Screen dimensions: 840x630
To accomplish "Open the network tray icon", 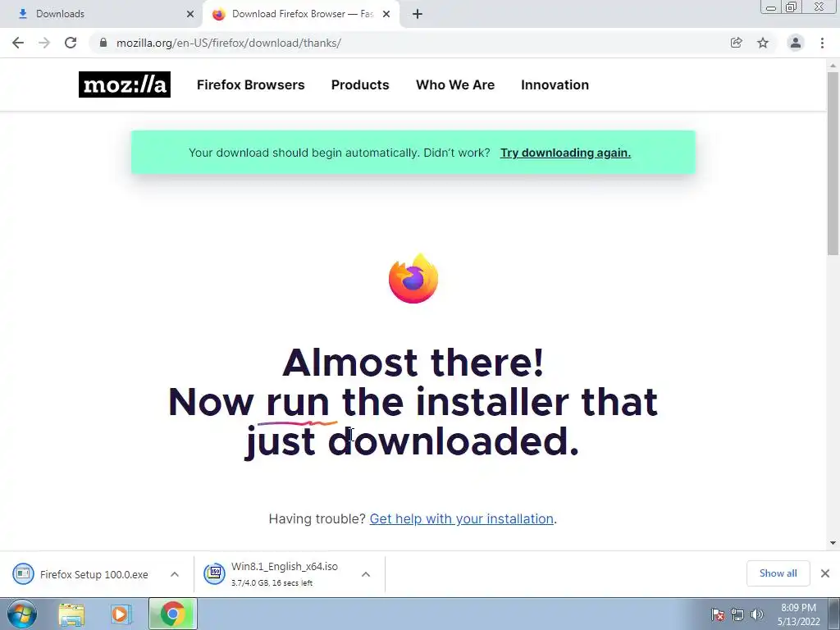I will tap(737, 614).
